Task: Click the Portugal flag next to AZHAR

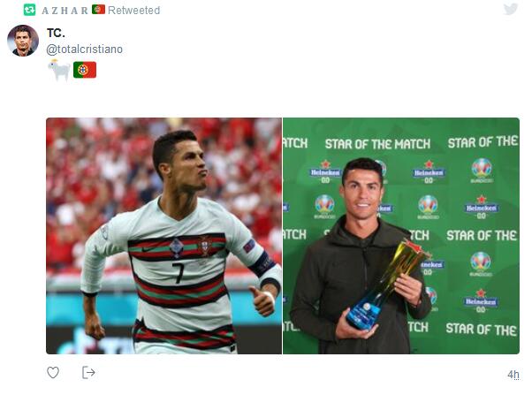Action: 98,10
